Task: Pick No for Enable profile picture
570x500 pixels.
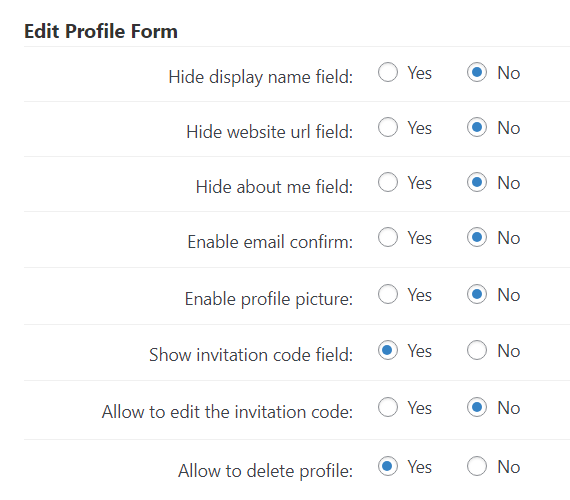Action: click(477, 294)
